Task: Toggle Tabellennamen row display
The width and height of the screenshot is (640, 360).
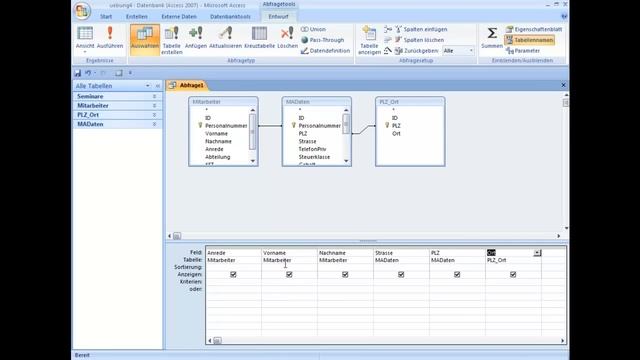Action: [530, 40]
